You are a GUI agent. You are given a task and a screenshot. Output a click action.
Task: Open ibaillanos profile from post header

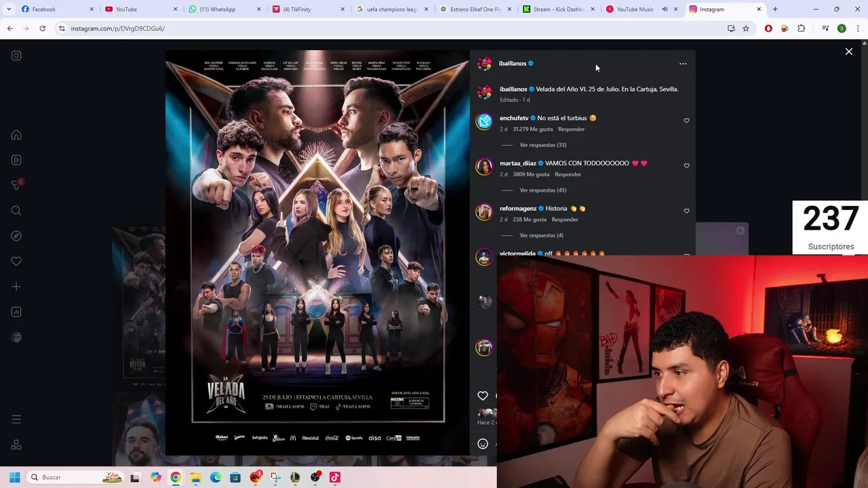pyautogui.click(x=512, y=64)
